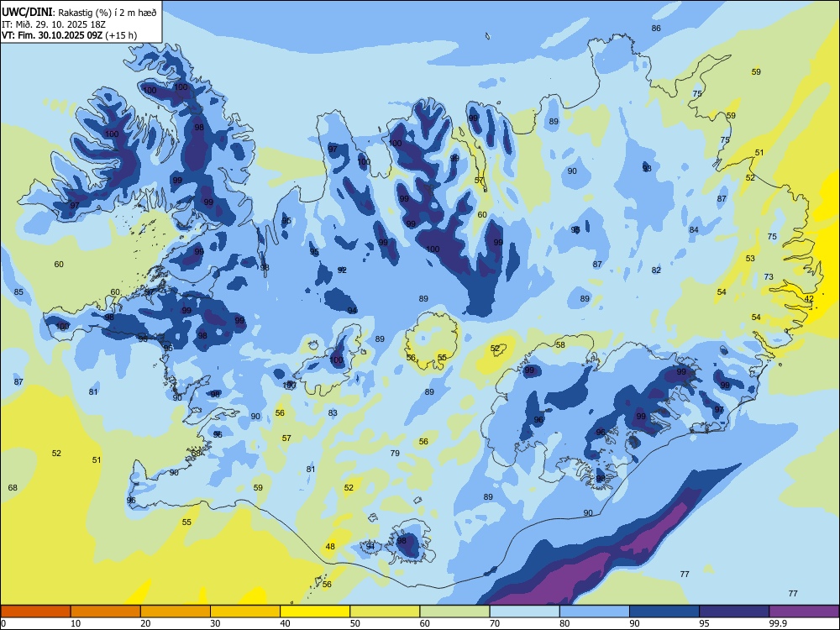This screenshot has height=630, width=840.
Task: Select the legend label '70'
Action: (x=495, y=623)
